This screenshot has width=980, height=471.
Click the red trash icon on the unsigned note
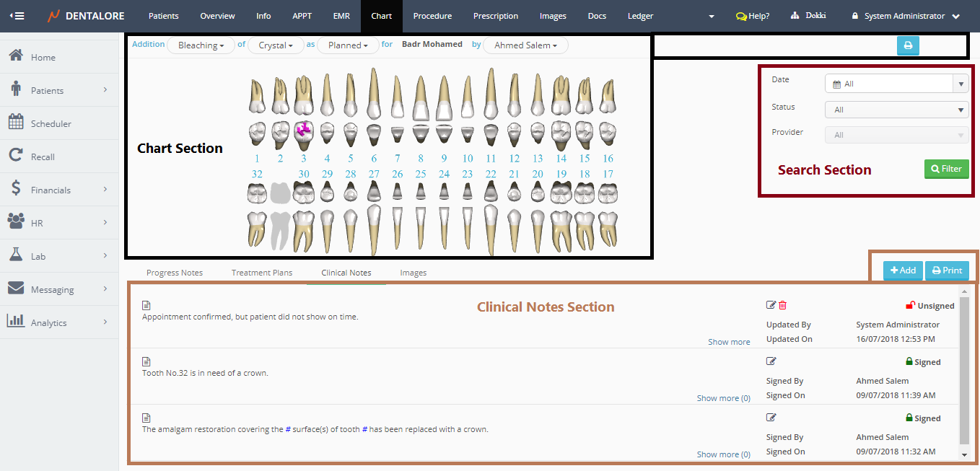click(783, 305)
